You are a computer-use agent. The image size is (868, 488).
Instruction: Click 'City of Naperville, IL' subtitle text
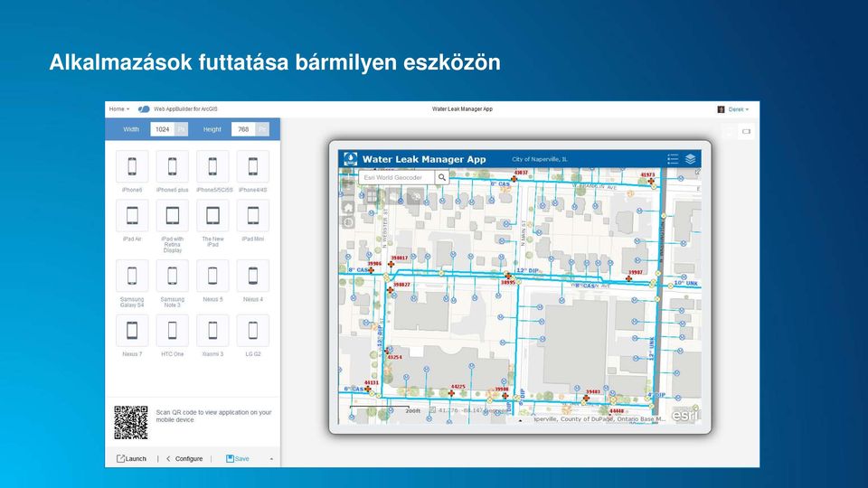(540, 159)
